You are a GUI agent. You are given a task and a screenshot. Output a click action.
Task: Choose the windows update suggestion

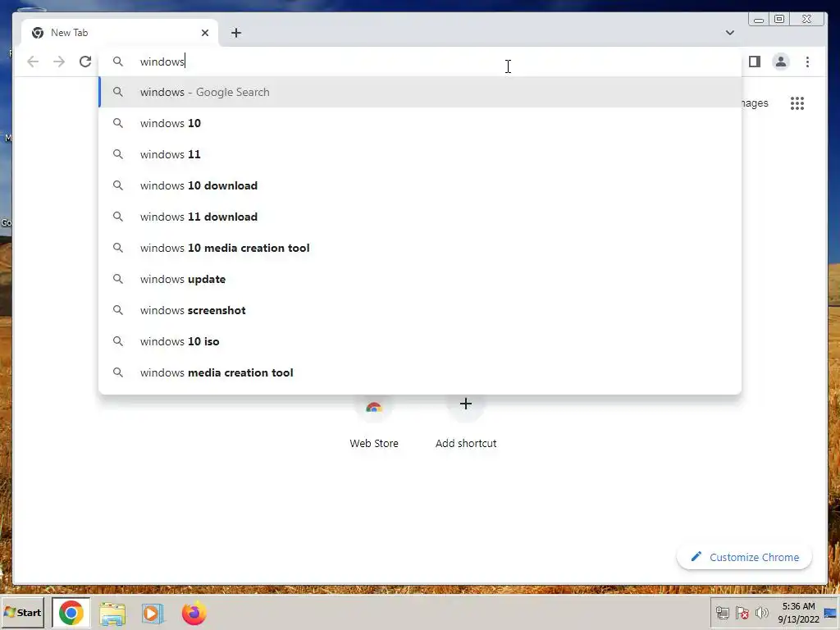[420, 279]
